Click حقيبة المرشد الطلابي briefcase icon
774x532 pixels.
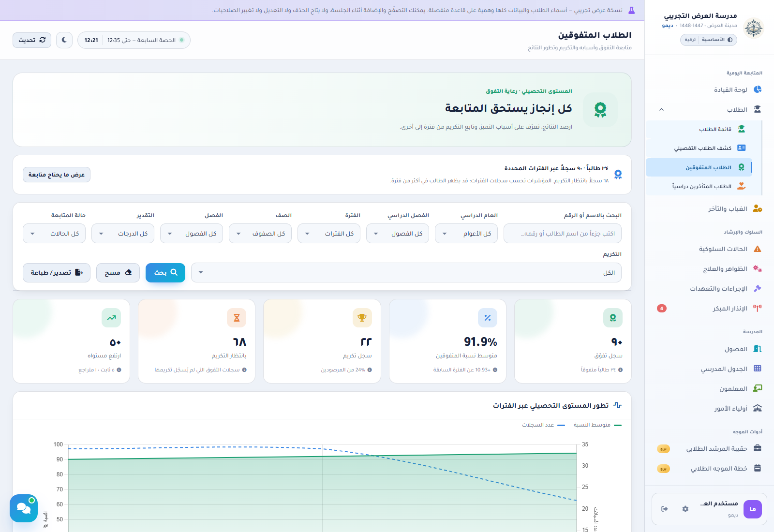pos(758,449)
